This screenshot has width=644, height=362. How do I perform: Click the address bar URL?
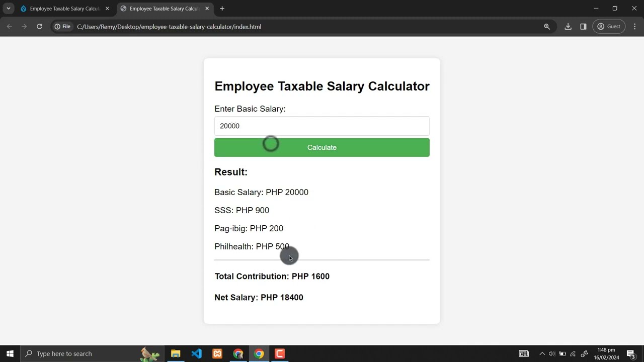tap(169, 27)
